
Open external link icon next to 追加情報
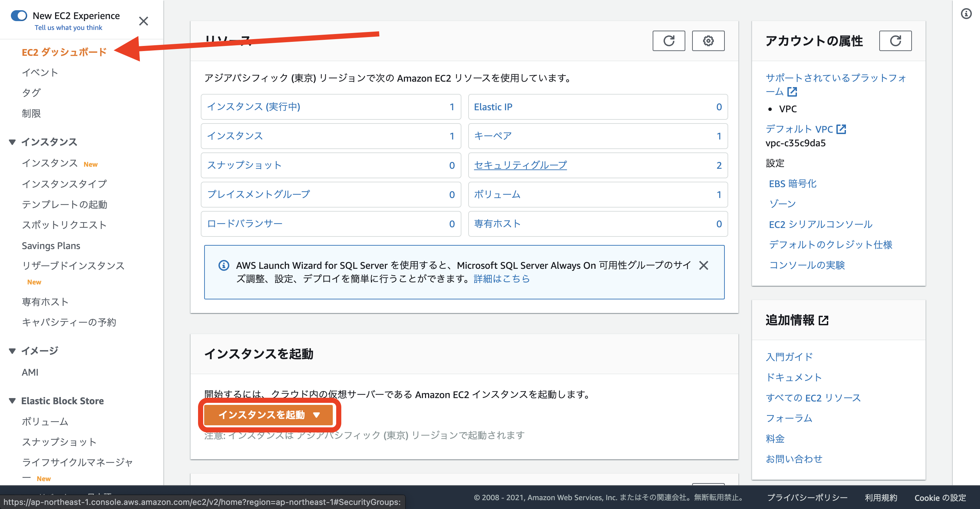(823, 320)
